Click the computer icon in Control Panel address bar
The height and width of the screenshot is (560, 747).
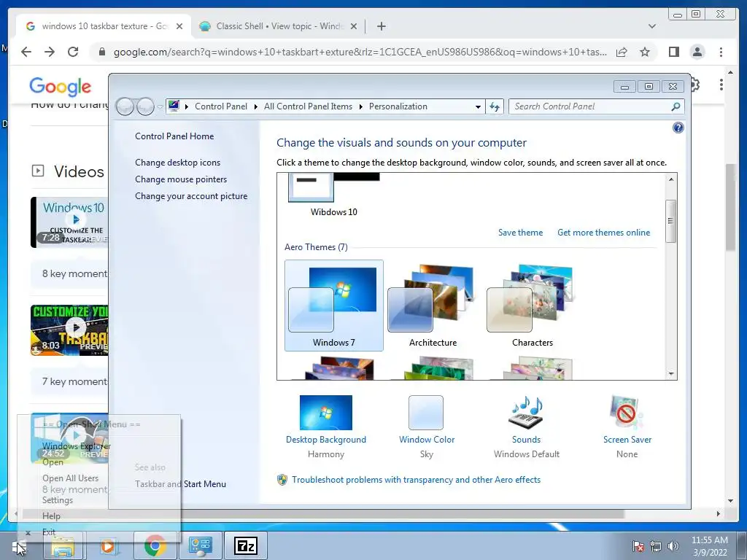click(174, 106)
